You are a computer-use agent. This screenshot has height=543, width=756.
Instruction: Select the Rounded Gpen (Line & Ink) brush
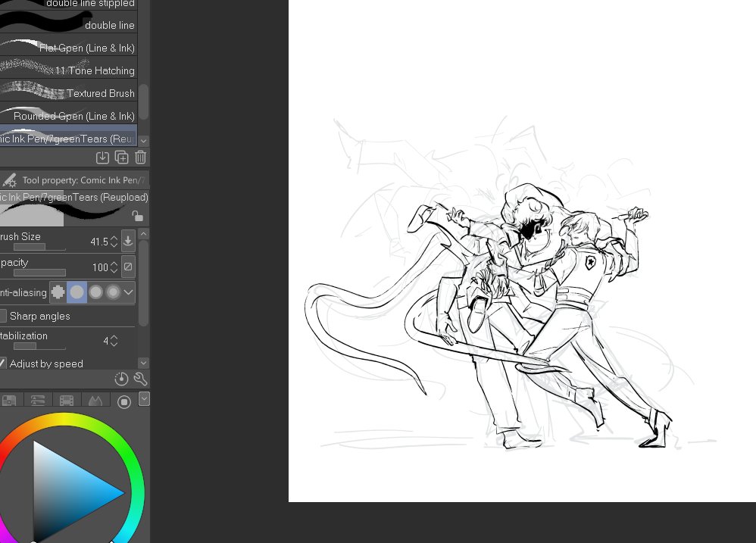68,114
